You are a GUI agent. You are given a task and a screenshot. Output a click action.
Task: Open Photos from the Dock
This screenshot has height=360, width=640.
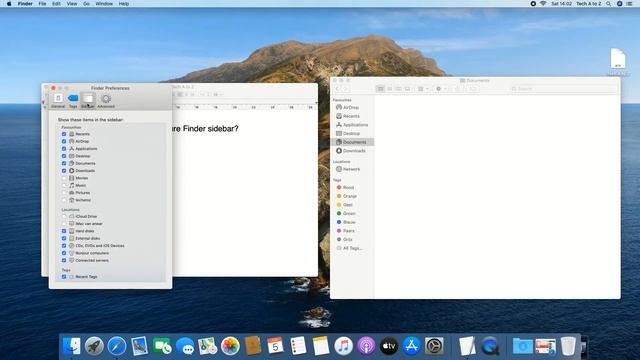click(230, 346)
